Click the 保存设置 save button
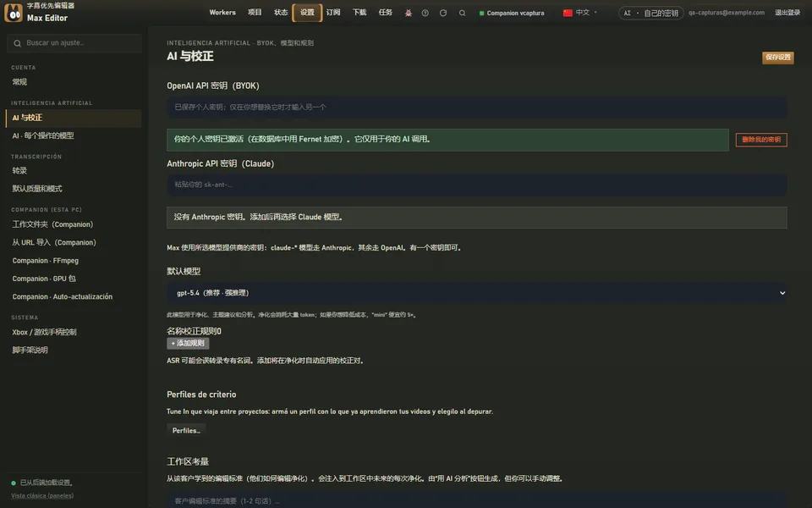Screen dimensions: 812x508 [778, 58]
